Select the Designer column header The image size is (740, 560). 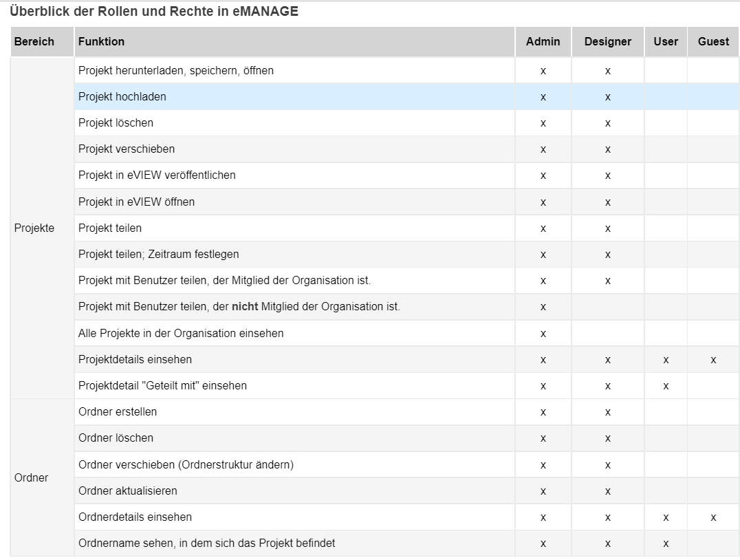click(x=608, y=41)
